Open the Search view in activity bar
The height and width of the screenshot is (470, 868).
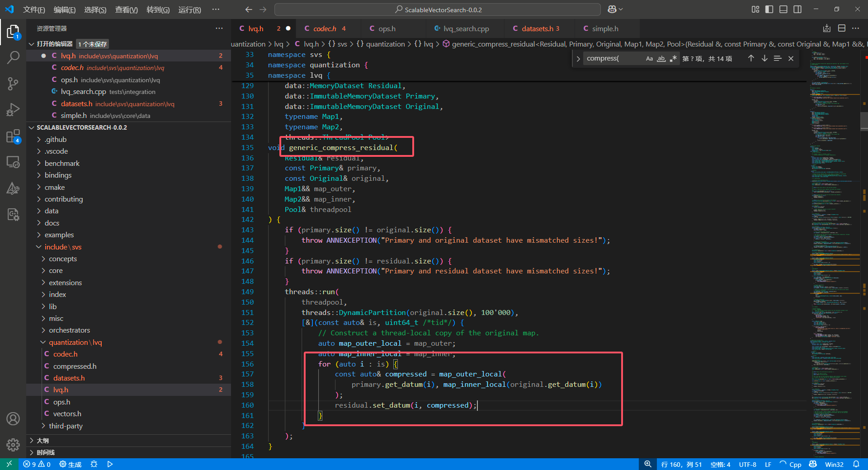(x=13, y=57)
